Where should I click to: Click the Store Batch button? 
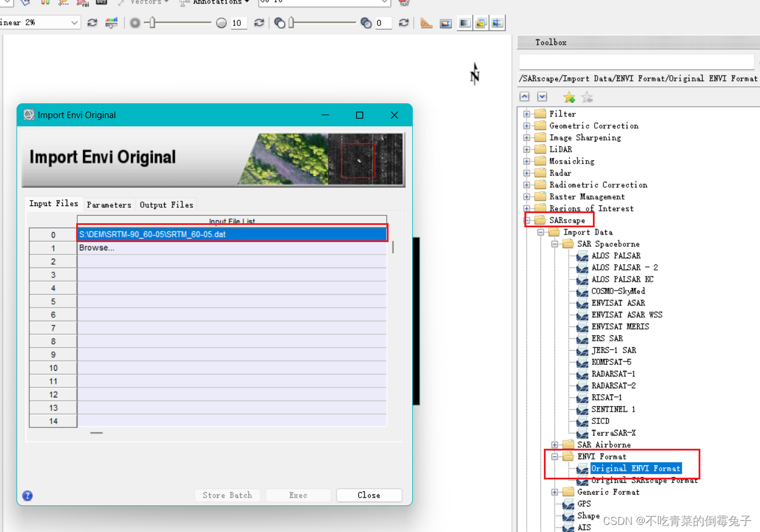227,495
